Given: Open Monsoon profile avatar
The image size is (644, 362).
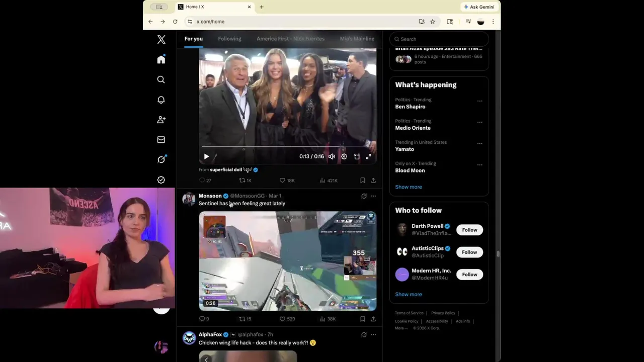Looking at the screenshot, I should [x=189, y=199].
